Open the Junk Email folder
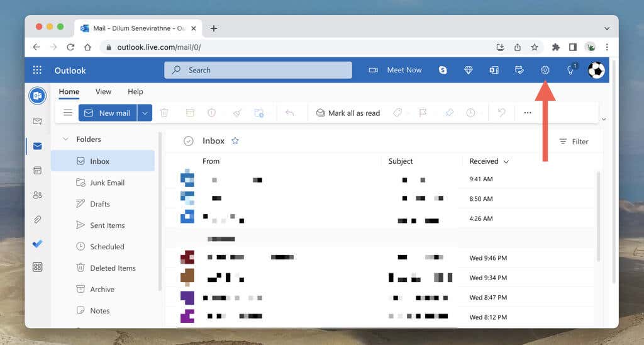Screen dimensions: 644x345 (103, 183)
